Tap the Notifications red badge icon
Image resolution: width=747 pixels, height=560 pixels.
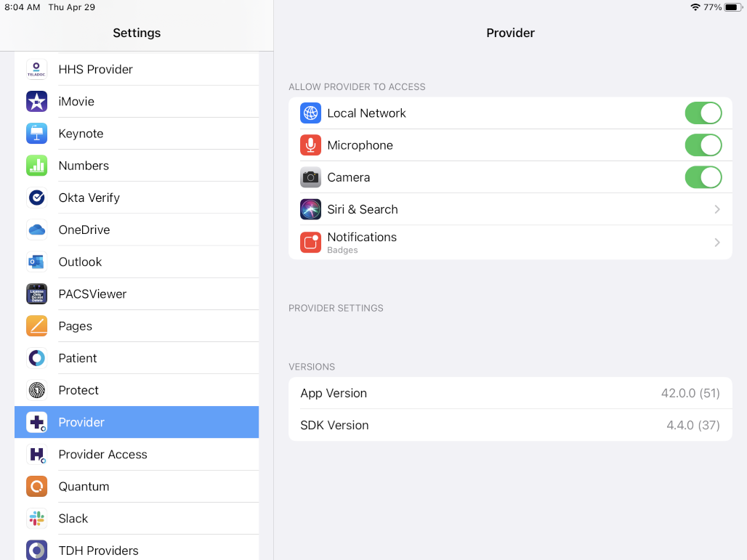tap(310, 243)
